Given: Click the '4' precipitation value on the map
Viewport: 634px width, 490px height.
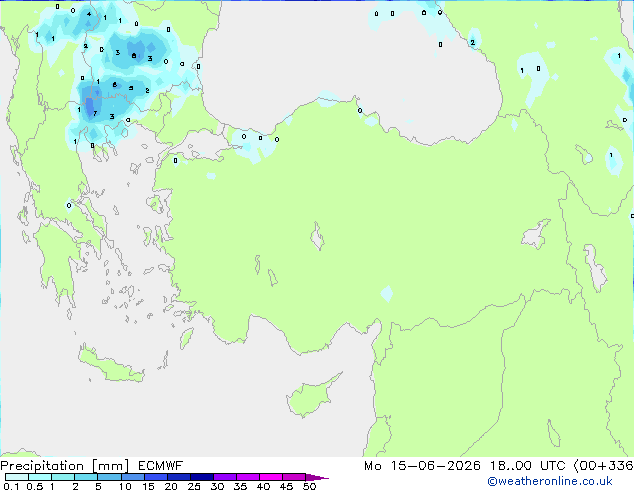Looking at the screenshot, I should click(x=89, y=14).
